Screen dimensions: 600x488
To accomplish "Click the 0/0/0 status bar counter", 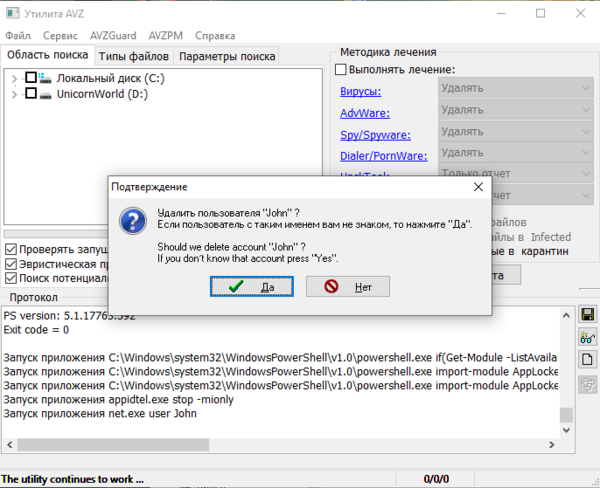I will click(436, 479).
